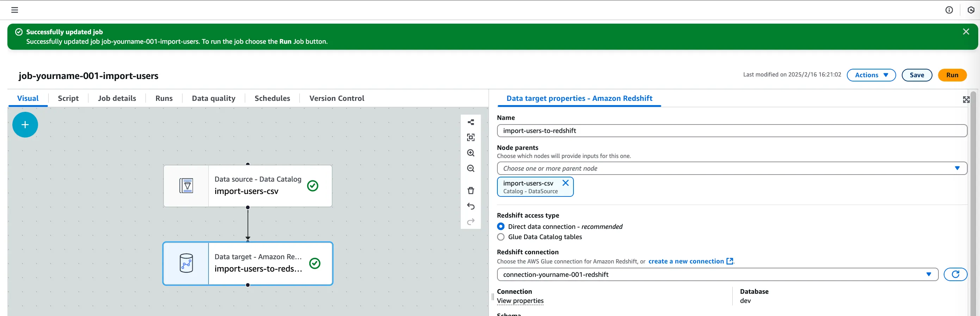980x316 pixels.
Task: Zoom out on the canvas
Action: [471, 169]
